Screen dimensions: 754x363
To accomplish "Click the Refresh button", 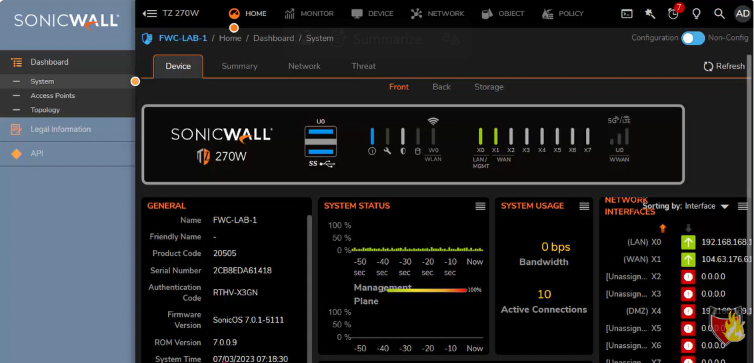I will (724, 66).
